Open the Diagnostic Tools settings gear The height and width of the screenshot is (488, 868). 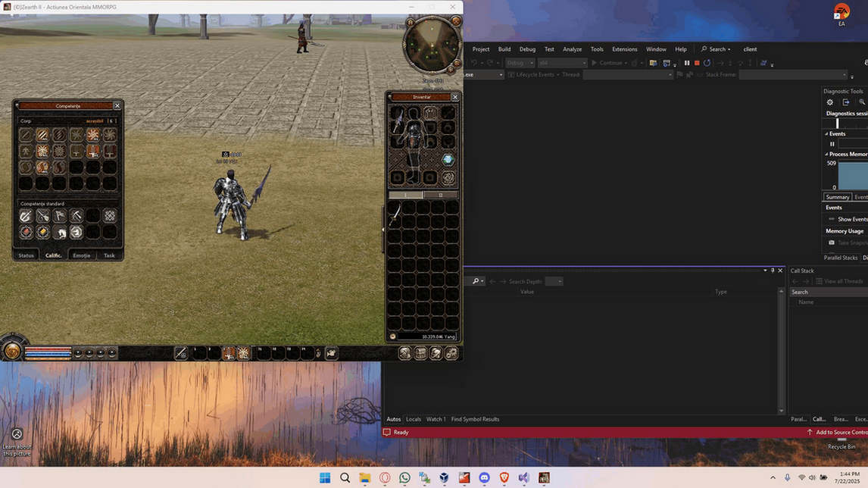[x=830, y=102]
